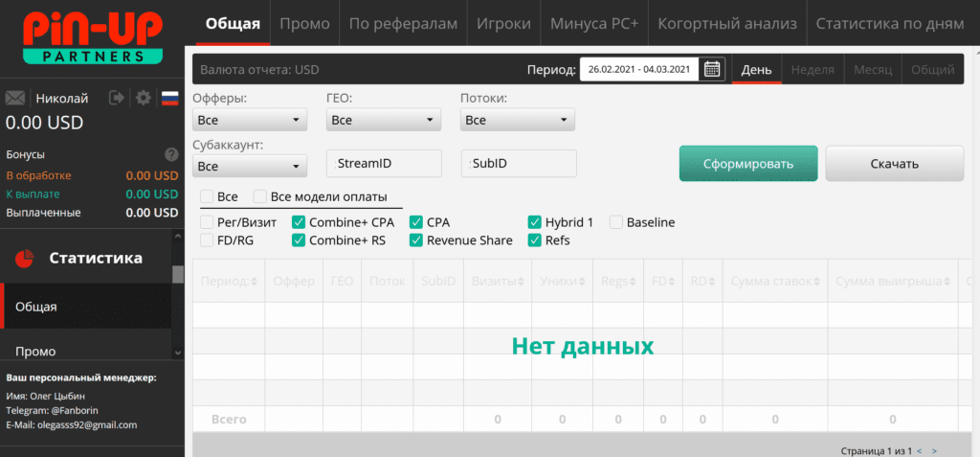Uncheck the Refs checkbox
Viewport: 980px width, 457px height.
[x=534, y=240]
